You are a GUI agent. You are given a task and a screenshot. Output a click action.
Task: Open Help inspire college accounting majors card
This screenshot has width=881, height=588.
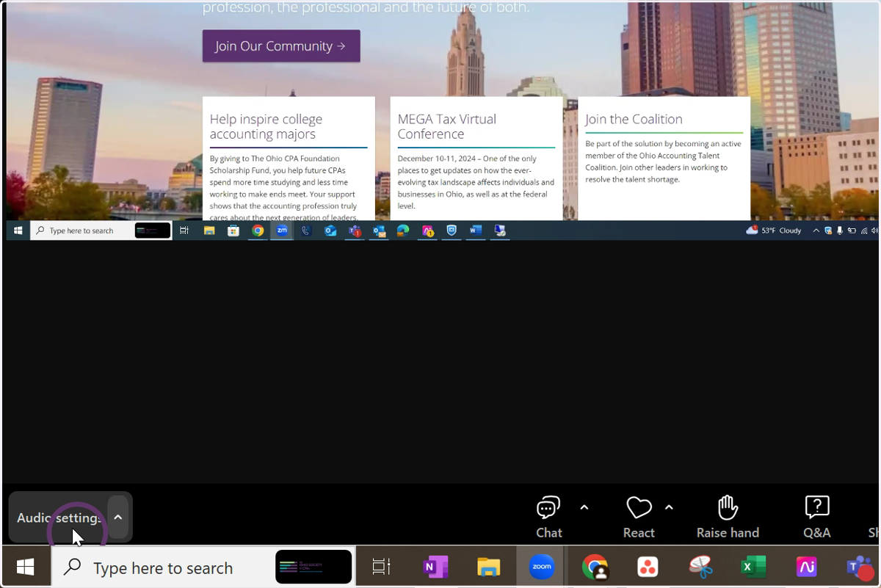click(x=289, y=159)
